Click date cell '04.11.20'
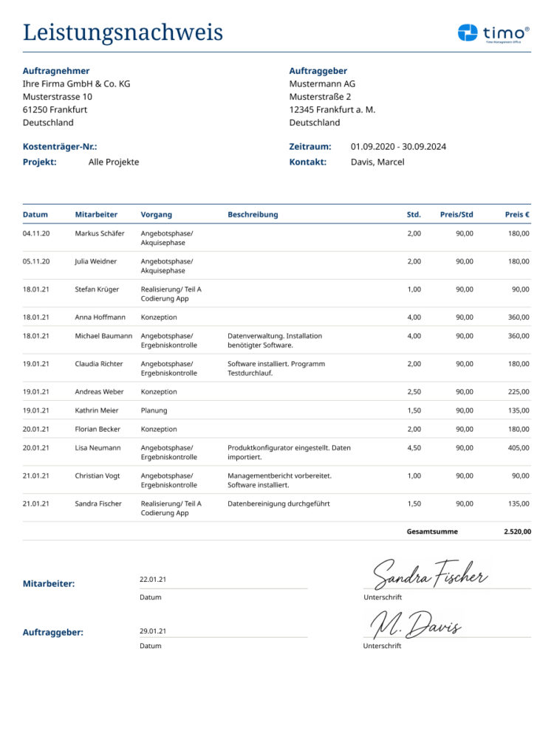This screenshot has height=756, width=554. pos(36,233)
